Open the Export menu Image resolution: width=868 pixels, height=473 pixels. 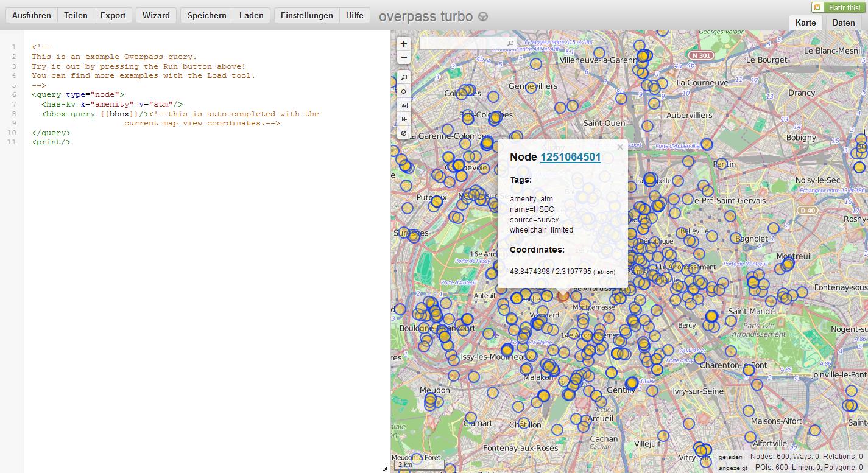pyautogui.click(x=113, y=15)
